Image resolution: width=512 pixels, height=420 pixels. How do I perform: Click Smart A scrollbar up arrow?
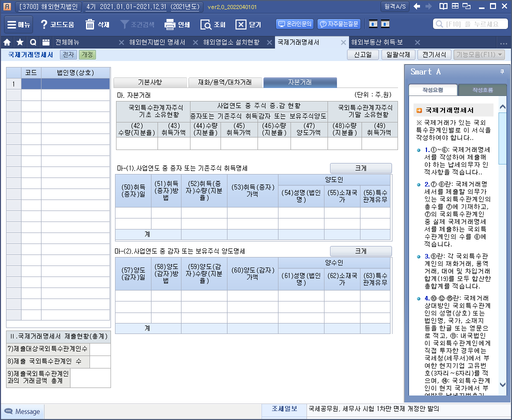click(x=502, y=107)
